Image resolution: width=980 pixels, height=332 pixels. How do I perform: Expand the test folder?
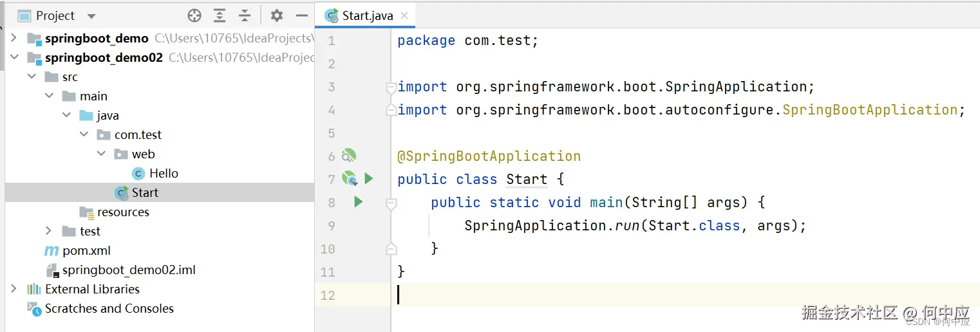coord(48,231)
